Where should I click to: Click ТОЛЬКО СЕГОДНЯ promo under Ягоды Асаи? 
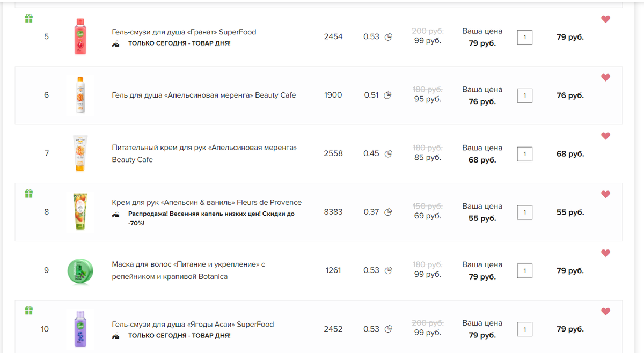pyautogui.click(x=179, y=336)
